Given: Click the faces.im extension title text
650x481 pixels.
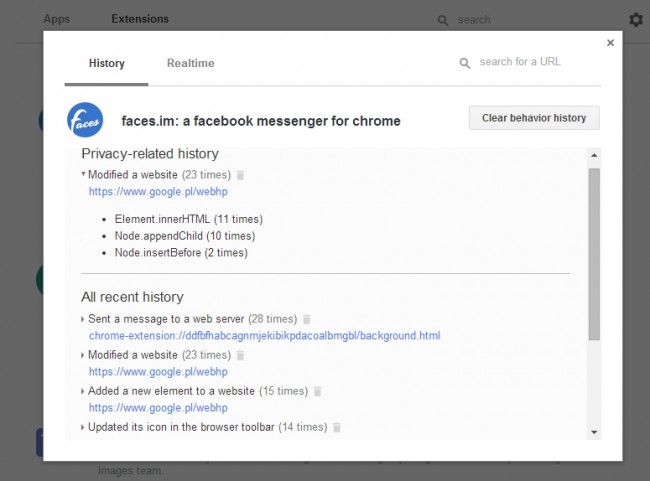Looking at the screenshot, I should (261, 121).
